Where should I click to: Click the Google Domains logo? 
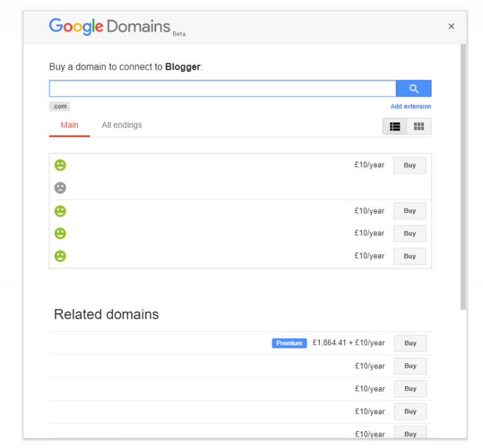[x=110, y=26]
